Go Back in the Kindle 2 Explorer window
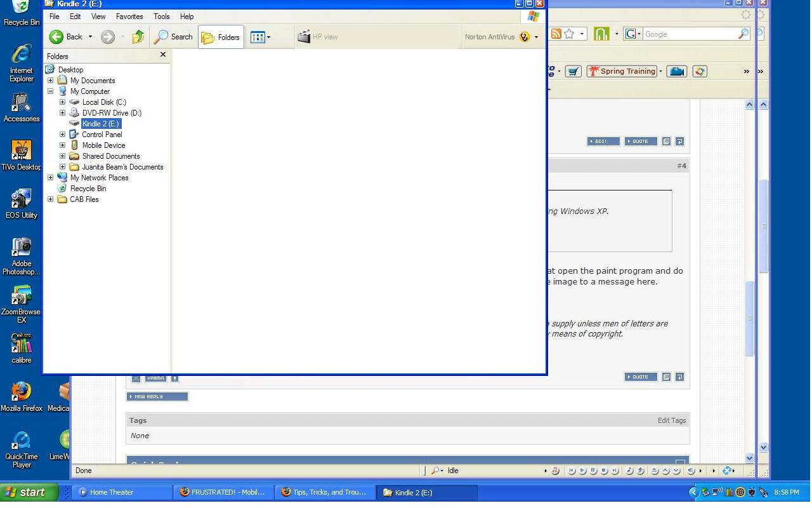812x508 pixels. 66,37
